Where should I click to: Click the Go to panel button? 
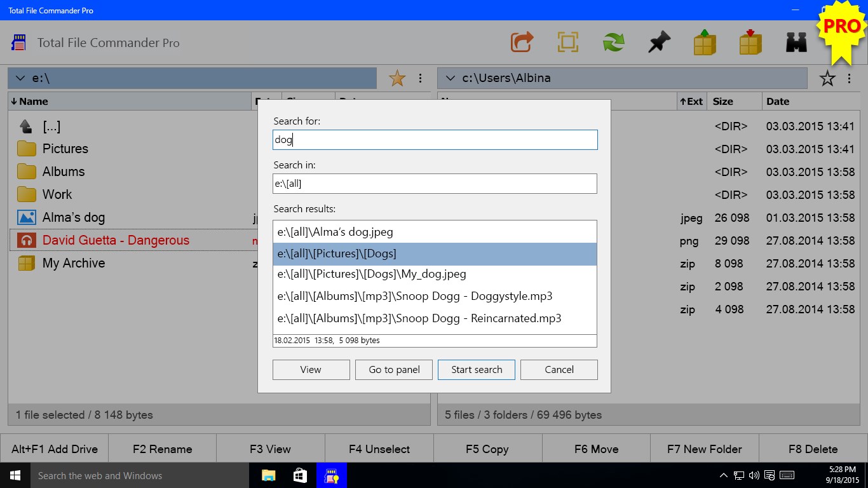(x=394, y=370)
